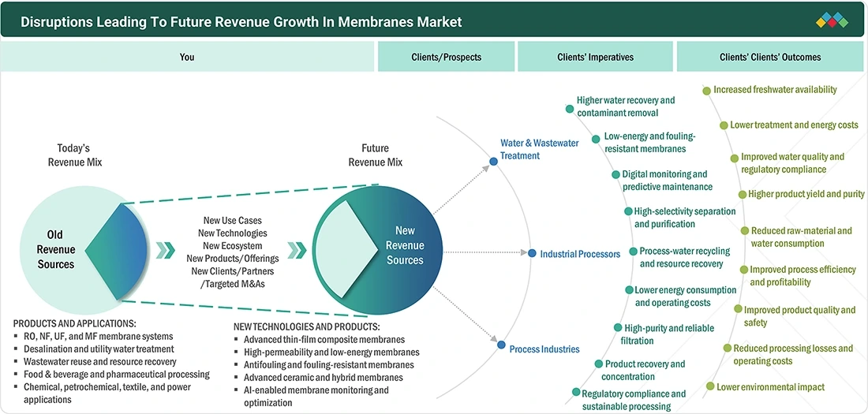Click green dot next to Improved process efficiency
The image size is (868, 414).
744,270
